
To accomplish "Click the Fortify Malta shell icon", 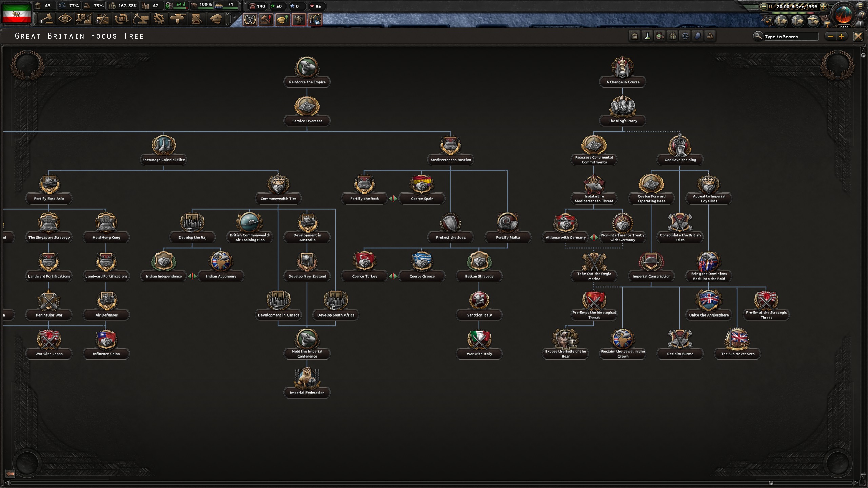I will [508, 223].
